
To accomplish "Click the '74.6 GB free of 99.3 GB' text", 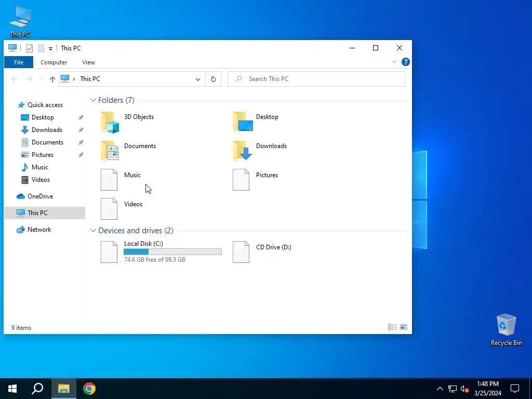I will click(155, 260).
